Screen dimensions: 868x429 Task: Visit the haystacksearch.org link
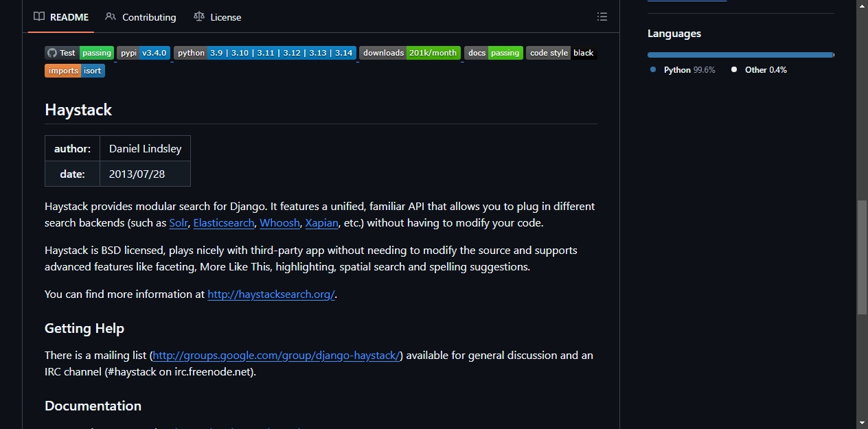point(271,294)
